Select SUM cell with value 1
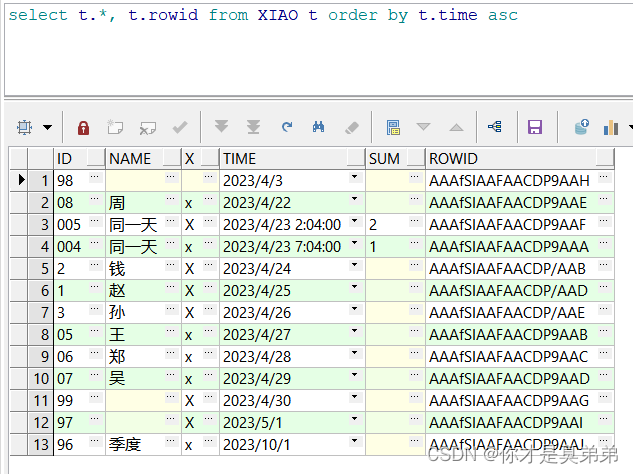This screenshot has height=474, width=633. coord(395,246)
